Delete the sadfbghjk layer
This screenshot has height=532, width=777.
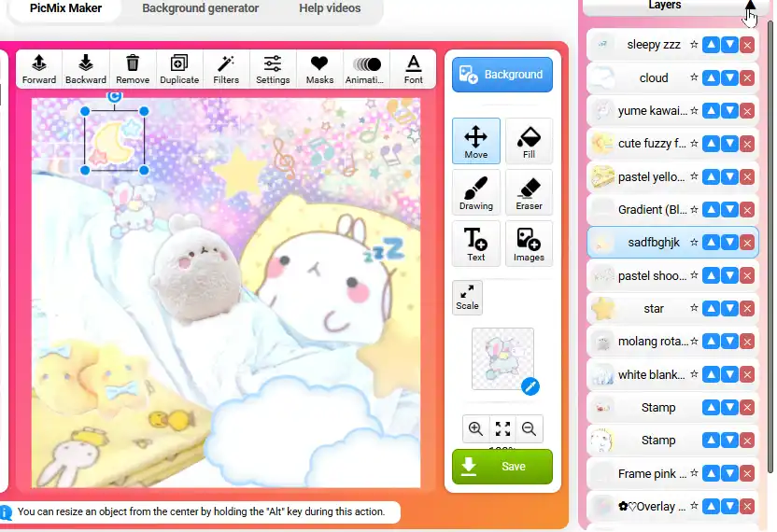tap(747, 243)
